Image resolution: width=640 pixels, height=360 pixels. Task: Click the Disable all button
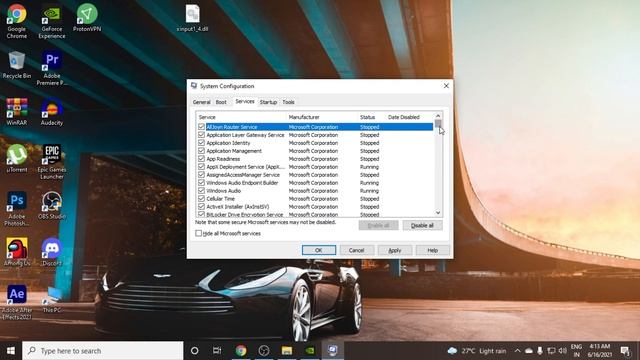pos(422,225)
